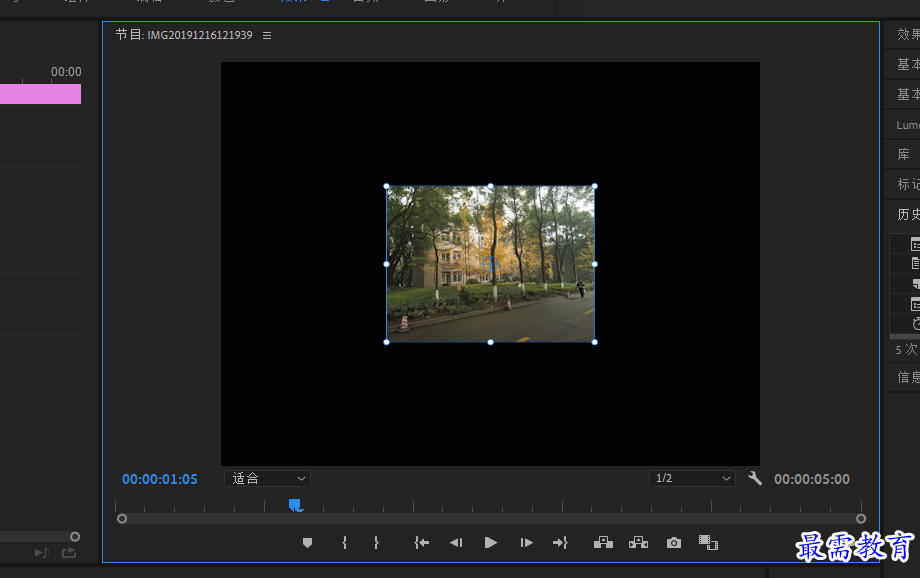This screenshot has width=920, height=578.
Task: Open the 库 panel tab
Action: click(x=902, y=154)
